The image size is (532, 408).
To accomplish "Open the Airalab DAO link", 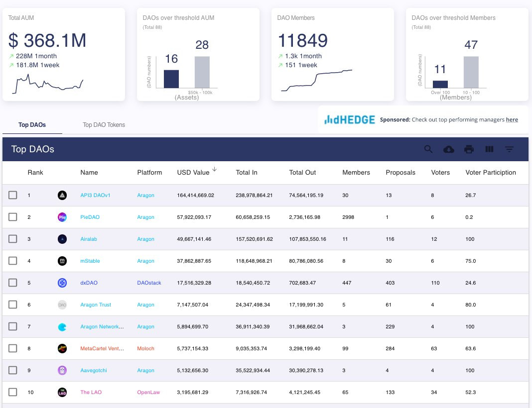I will (x=89, y=239).
